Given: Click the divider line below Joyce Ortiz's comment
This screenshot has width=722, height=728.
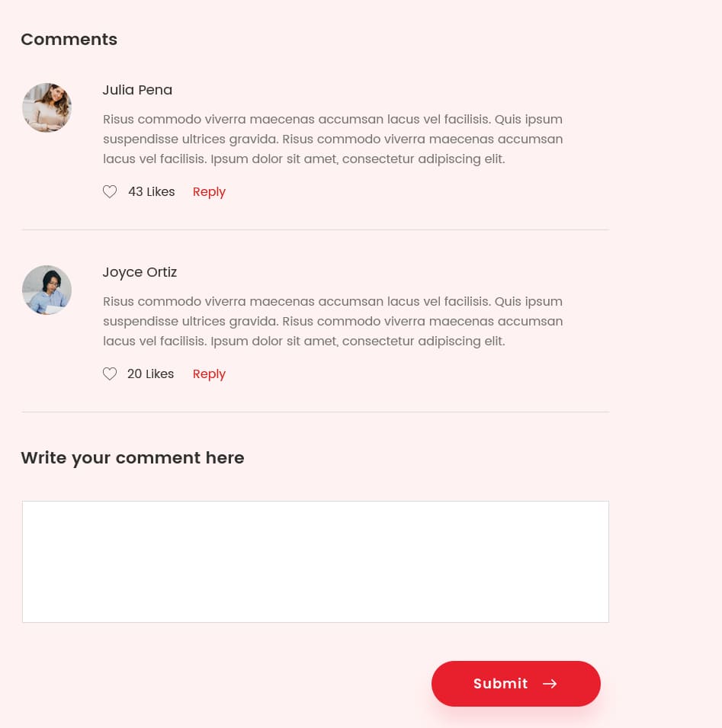Looking at the screenshot, I should click(x=316, y=412).
